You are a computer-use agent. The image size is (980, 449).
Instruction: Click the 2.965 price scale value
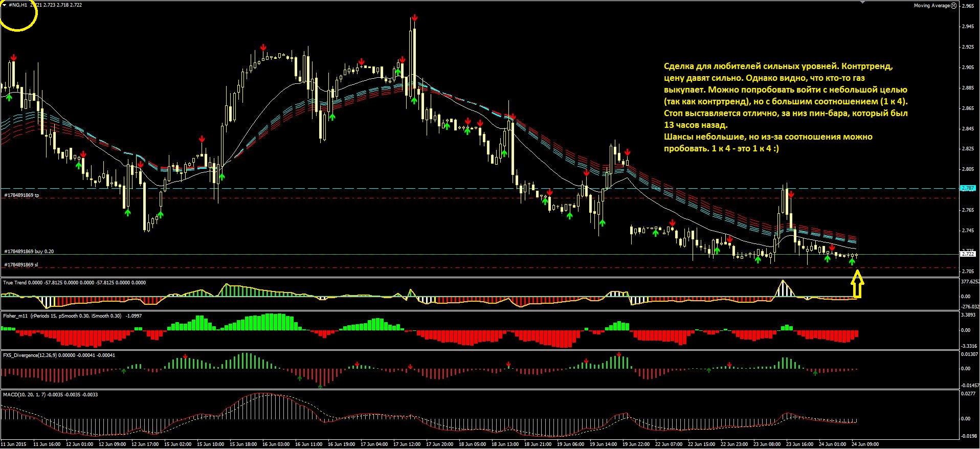968,6
